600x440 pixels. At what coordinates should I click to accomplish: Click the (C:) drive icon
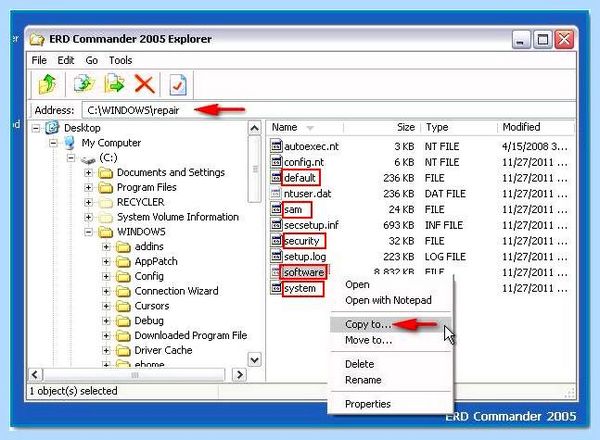(88, 158)
